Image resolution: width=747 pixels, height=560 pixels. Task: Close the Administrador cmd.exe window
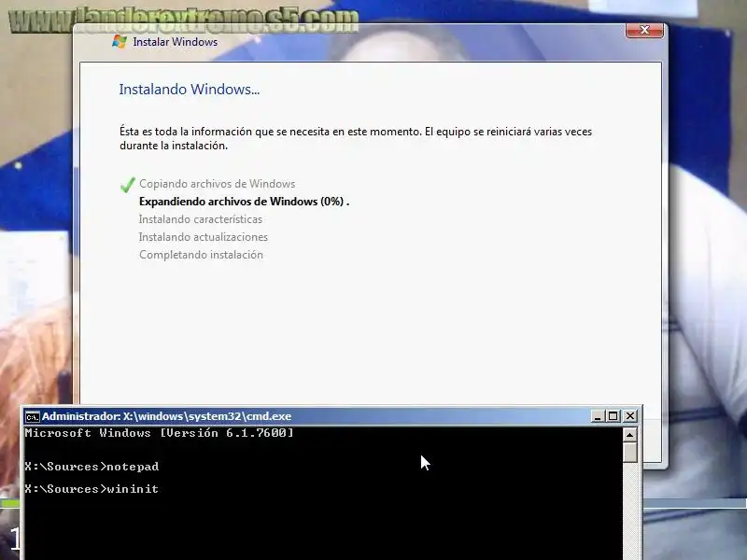click(x=629, y=416)
